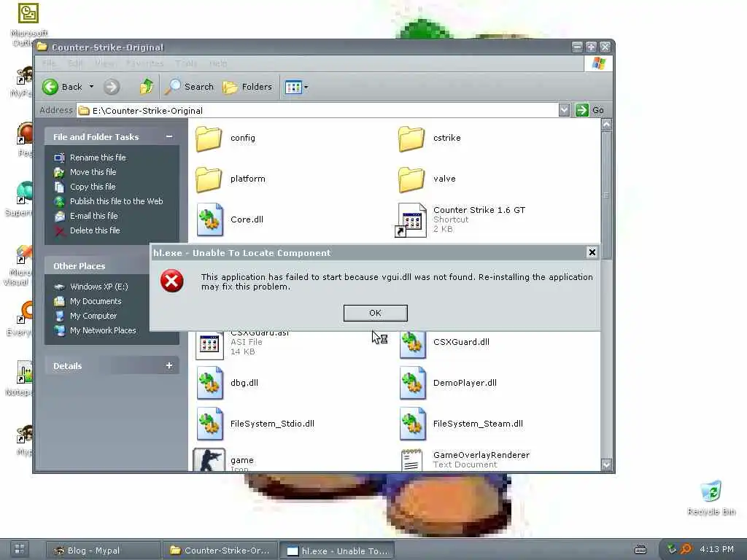Screen dimensions: 747x560
Task: Select Counter Strike 1.6 GT shortcut
Action: pyautogui.click(x=461, y=219)
